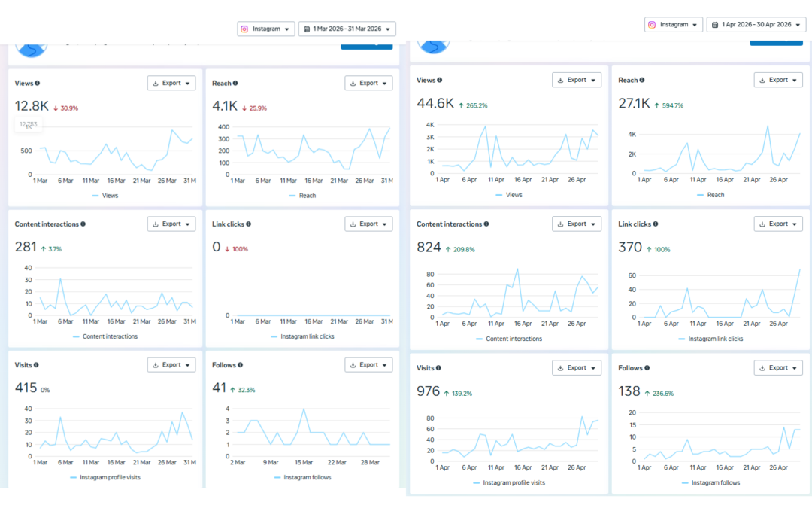Click Views info icon in April report
The image size is (812, 508).
[x=440, y=80]
